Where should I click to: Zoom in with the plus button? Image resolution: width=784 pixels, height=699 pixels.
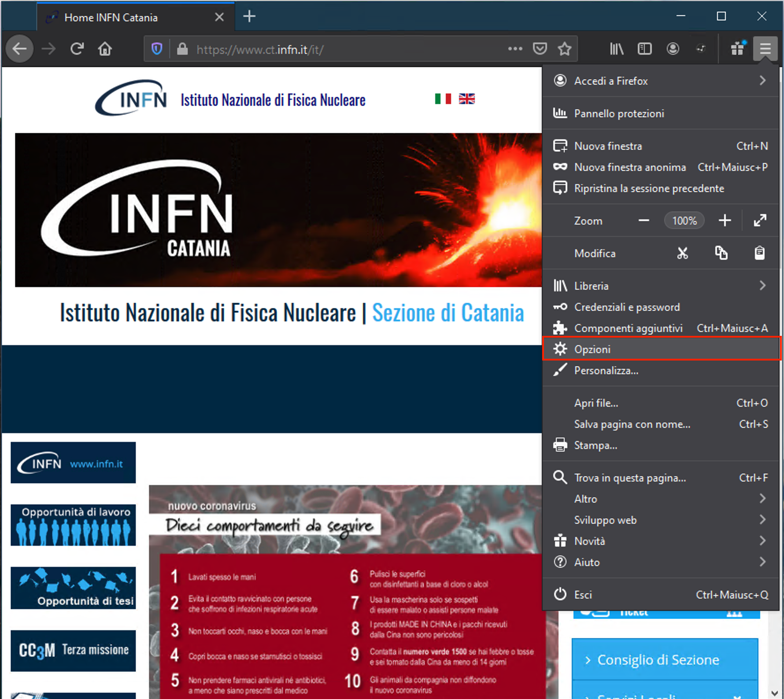725,221
